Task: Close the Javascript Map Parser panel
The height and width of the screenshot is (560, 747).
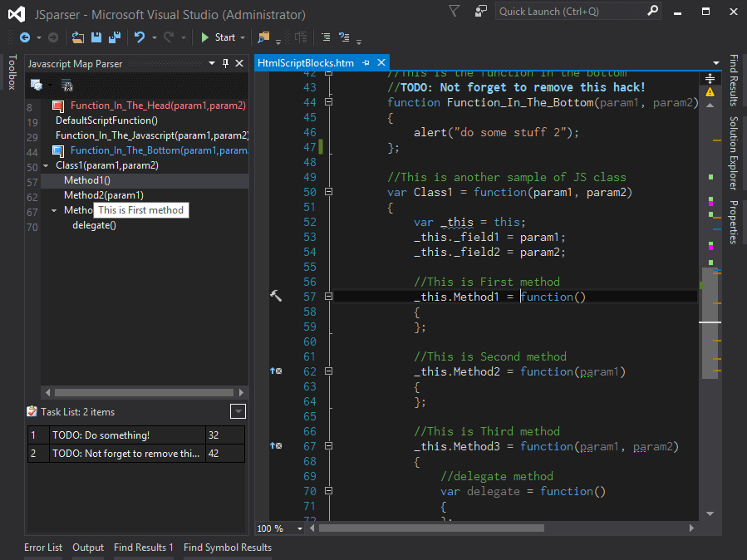Action: [x=239, y=63]
